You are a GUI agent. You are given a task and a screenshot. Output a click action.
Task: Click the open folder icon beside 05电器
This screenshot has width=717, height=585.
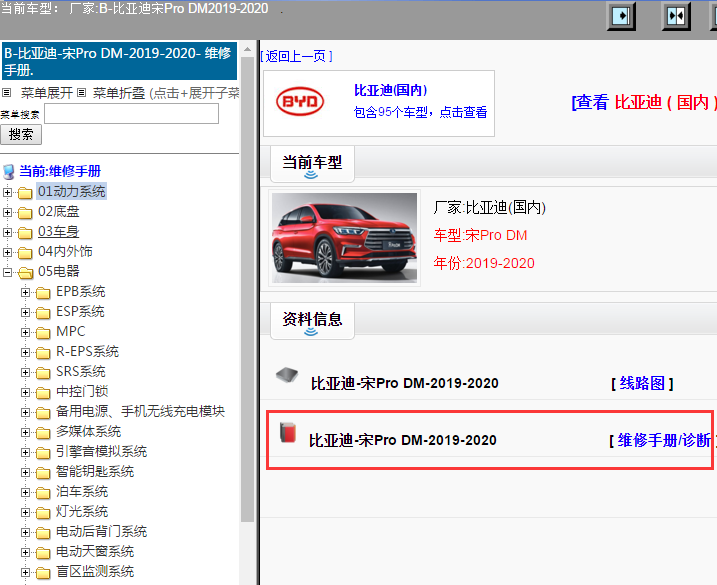point(25,273)
